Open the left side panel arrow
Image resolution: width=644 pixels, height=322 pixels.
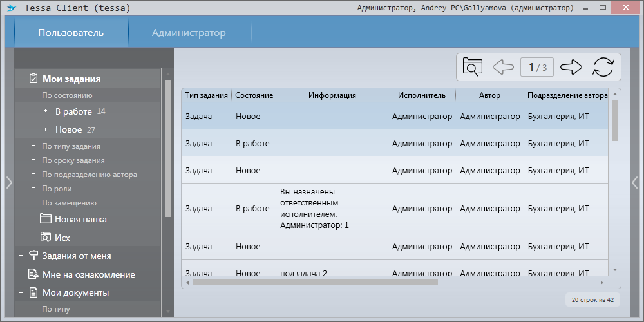click(x=8, y=182)
